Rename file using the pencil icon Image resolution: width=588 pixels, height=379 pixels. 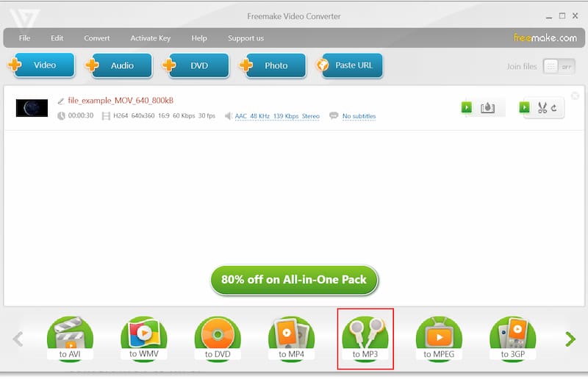click(60, 101)
